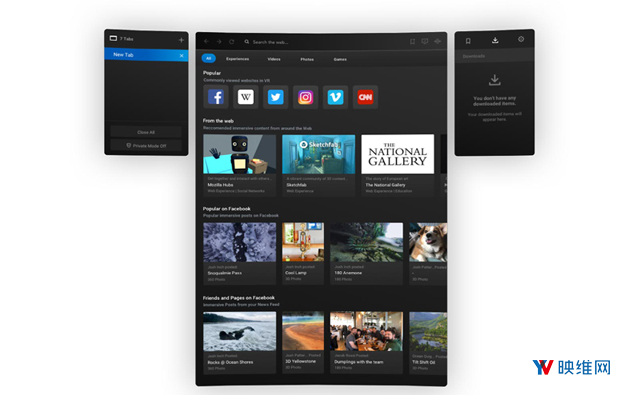The image size is (640, 395).
Task: Select the Experiences filter tab
Action: point(238,59)
